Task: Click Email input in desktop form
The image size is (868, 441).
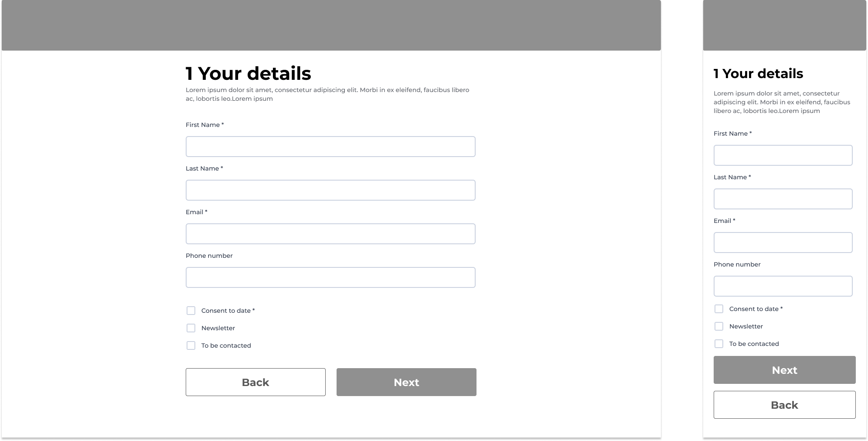Action: 330,234
